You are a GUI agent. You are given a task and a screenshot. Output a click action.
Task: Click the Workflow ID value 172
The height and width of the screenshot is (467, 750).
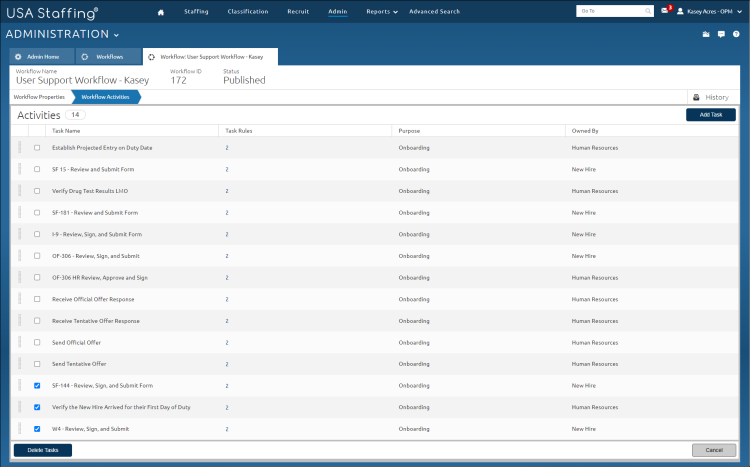point(178,80)
